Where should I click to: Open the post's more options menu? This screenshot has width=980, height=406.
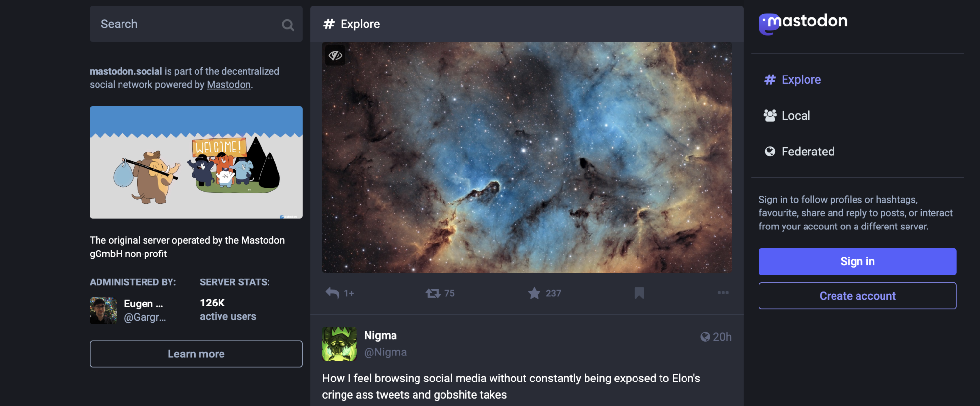click(723, 293)
